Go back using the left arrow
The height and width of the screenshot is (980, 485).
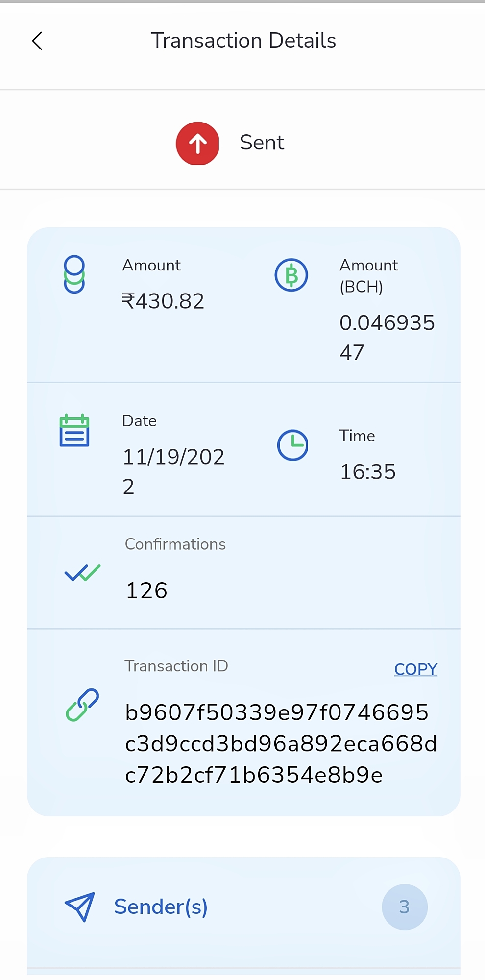coord(37,41)
